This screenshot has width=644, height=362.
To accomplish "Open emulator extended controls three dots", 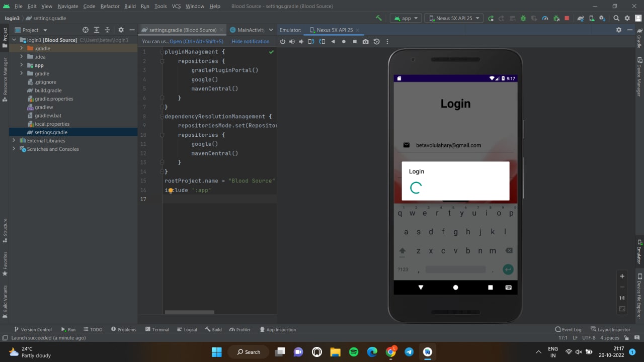I will (387, 42).
